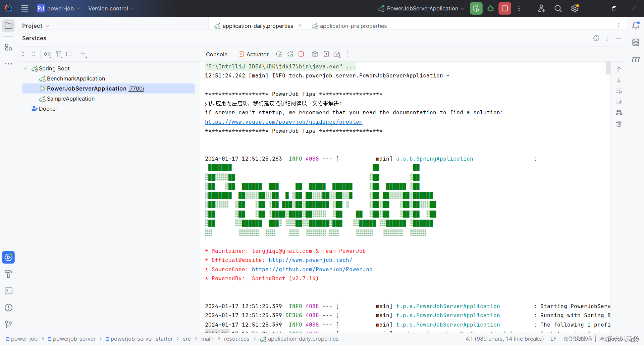Rerun PowerJobServerApplication from the top toolbar
Screen dimensions: 644x345
pos(476,8)
